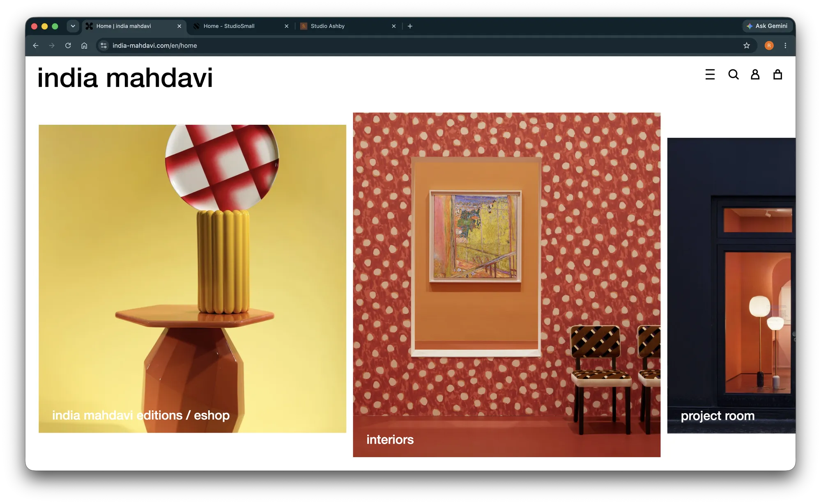This screenshot has width=821, height=504.
Task: Select the Home | india mahdavi tab
Action: coord(134,26)
